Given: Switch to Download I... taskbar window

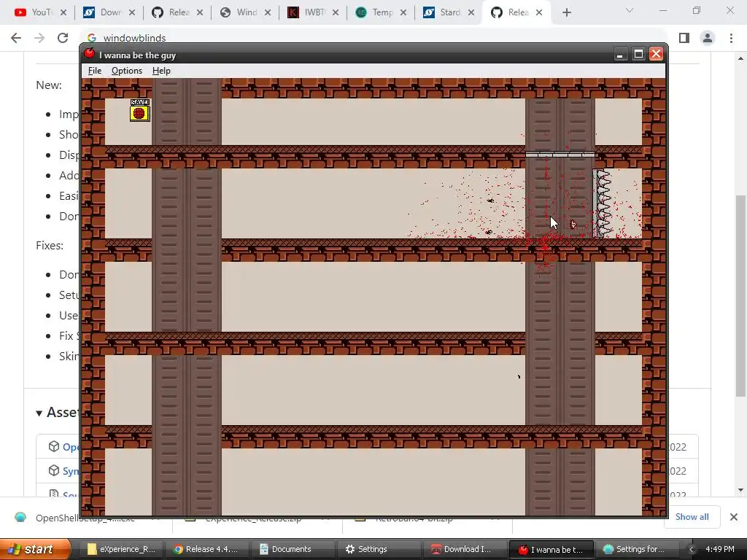Looking at the screenshot, I should [x=465, y=549].
